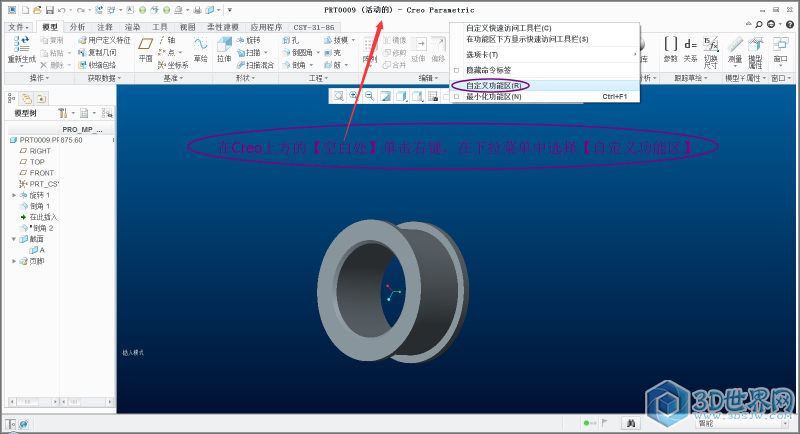Click the help question mark icon

790,24
